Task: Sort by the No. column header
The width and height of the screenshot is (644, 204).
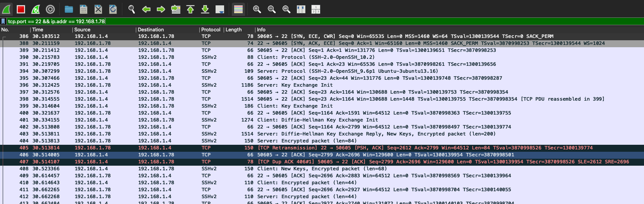Action: click(x=15, y=30)
